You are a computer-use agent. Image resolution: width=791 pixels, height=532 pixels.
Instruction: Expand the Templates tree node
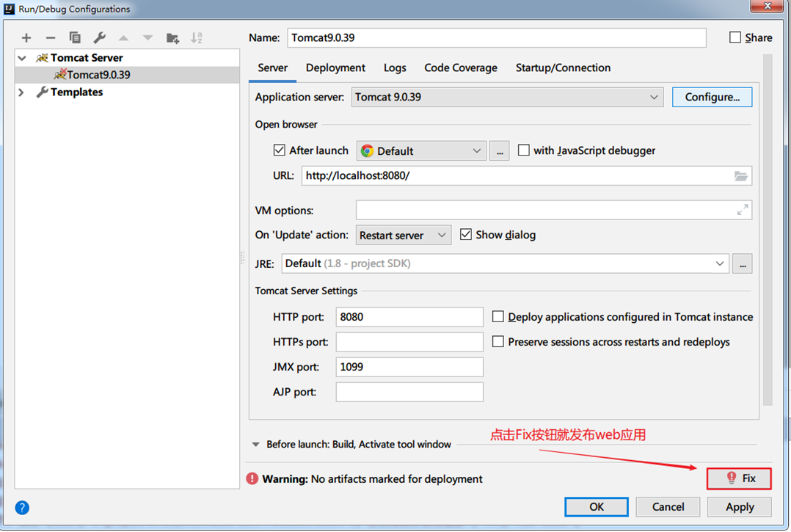(x=21, y=92)
